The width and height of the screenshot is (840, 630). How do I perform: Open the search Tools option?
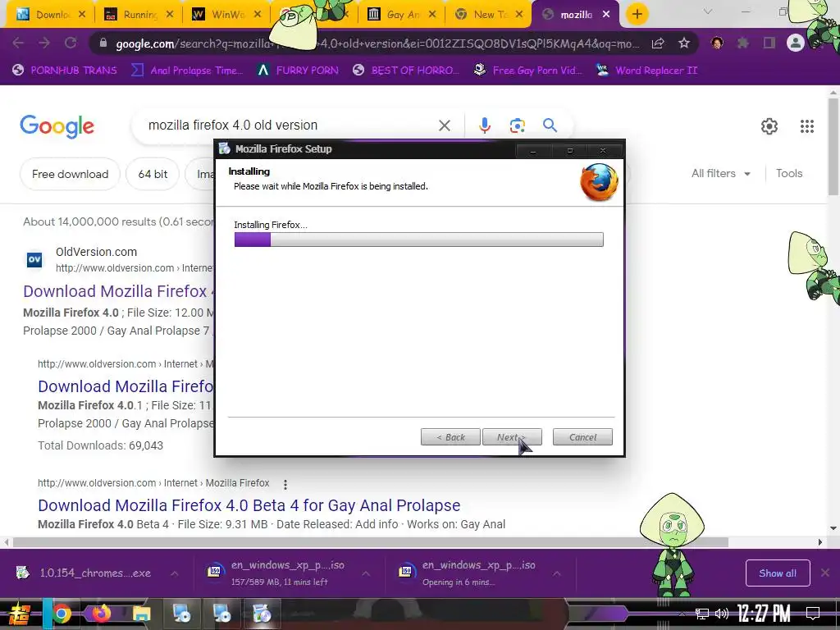(x=789, y=174)
